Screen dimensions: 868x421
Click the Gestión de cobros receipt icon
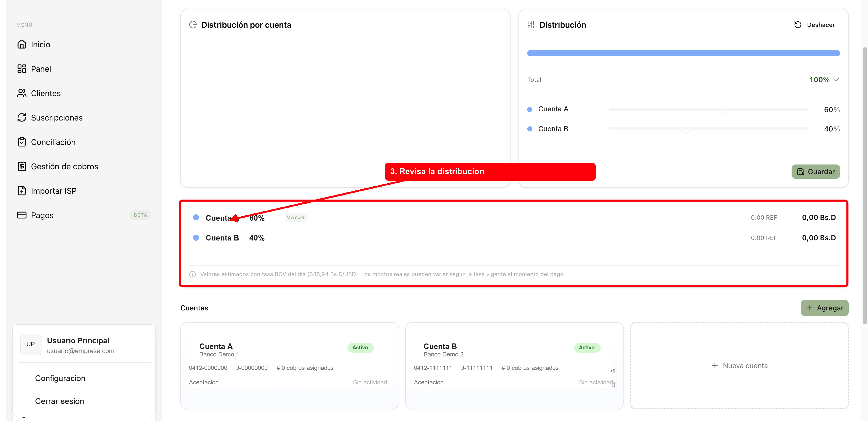22,166
